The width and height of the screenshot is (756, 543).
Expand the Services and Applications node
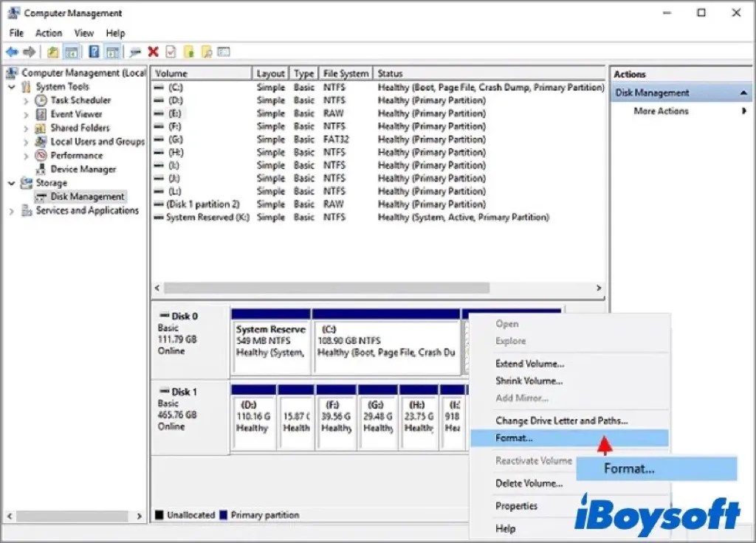click(x=11, y=210)
